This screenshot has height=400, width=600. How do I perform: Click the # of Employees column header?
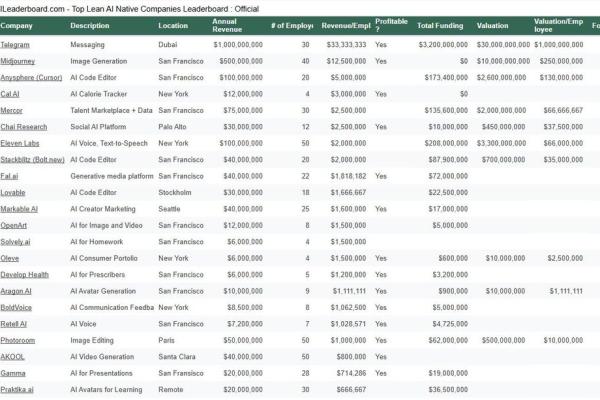(292, 26)
